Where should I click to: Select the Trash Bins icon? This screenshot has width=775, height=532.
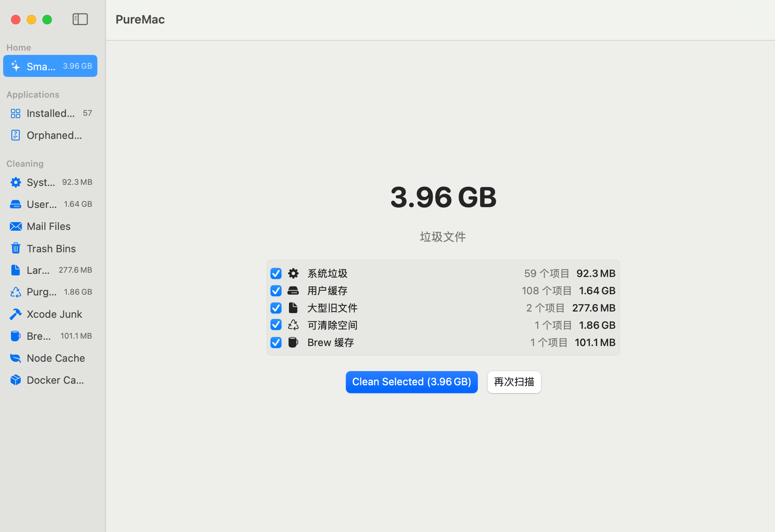click(16, 248)
